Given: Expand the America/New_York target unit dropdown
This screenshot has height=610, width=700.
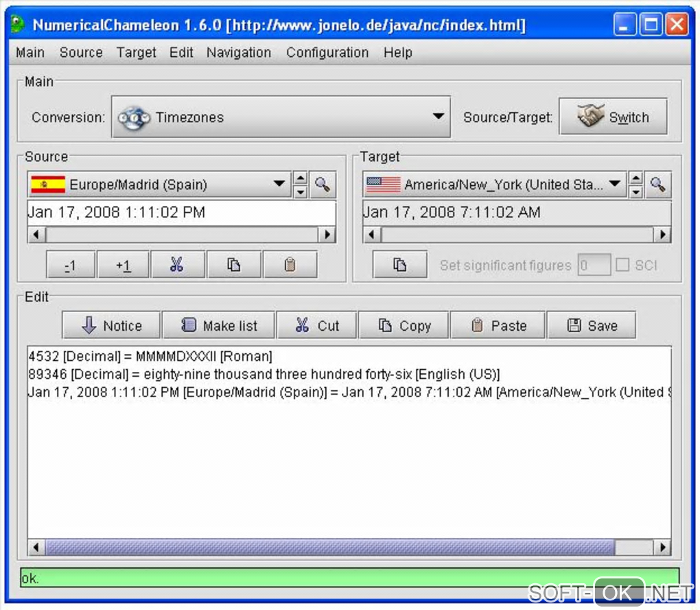Looking at the screenshot, I should pyautogui.click(x=494, y=185).
